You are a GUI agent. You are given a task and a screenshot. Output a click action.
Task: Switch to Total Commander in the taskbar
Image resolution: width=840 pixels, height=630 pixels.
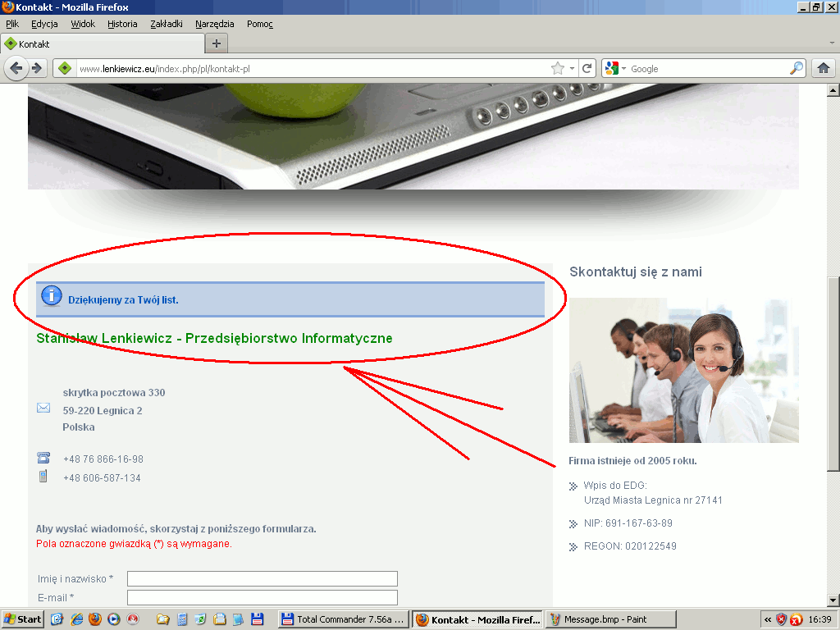pyautogui.click(x=344, y=619)
